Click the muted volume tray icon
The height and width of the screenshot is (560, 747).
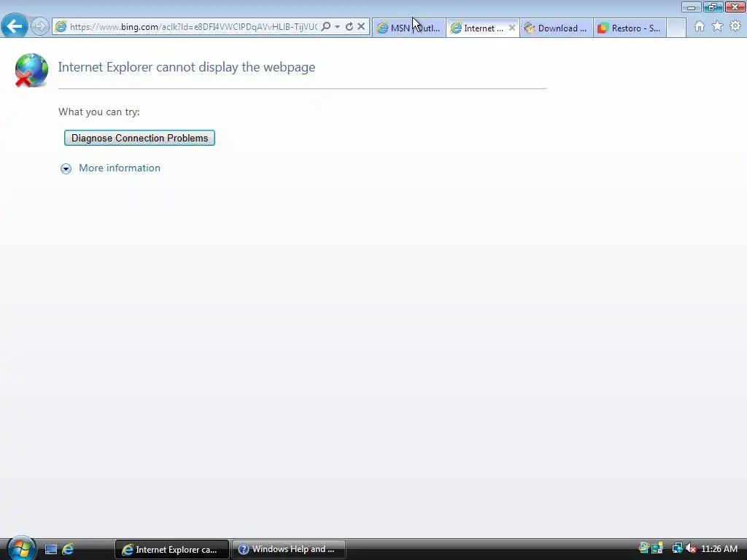pos(691,549)
